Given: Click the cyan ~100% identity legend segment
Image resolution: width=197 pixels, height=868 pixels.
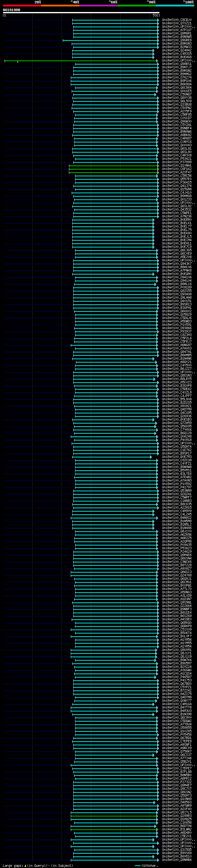Looking at the screenshot, I should pos(175,6).
